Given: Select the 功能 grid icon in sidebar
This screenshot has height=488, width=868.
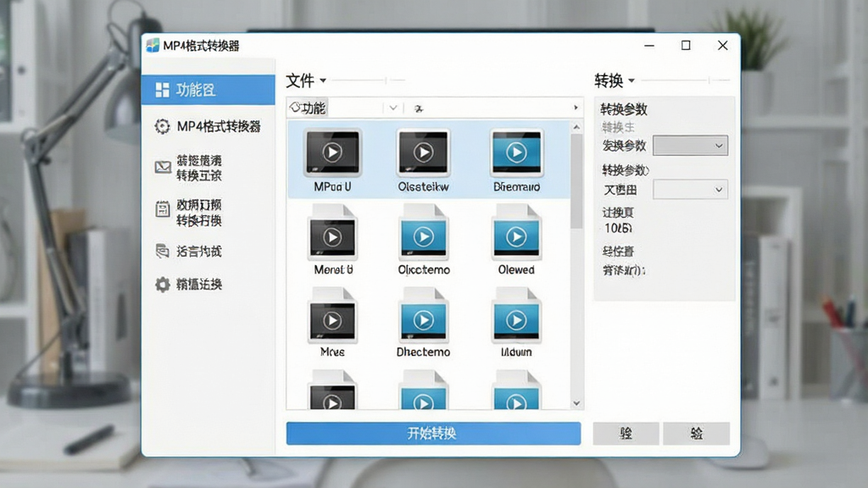Looking at the screenshot, I should [x=162, y=90].
